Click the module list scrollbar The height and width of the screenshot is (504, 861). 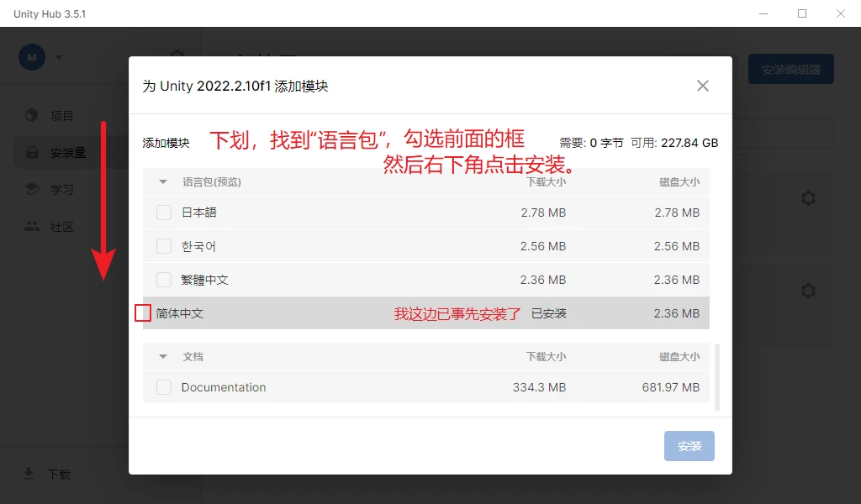[716, 377]
